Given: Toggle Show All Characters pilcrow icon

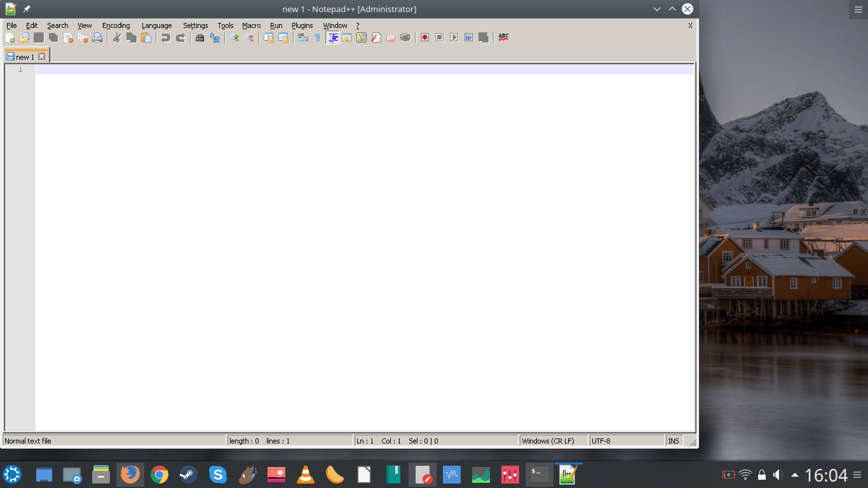Looking at the screenshot, I should (x=318, y=37).
